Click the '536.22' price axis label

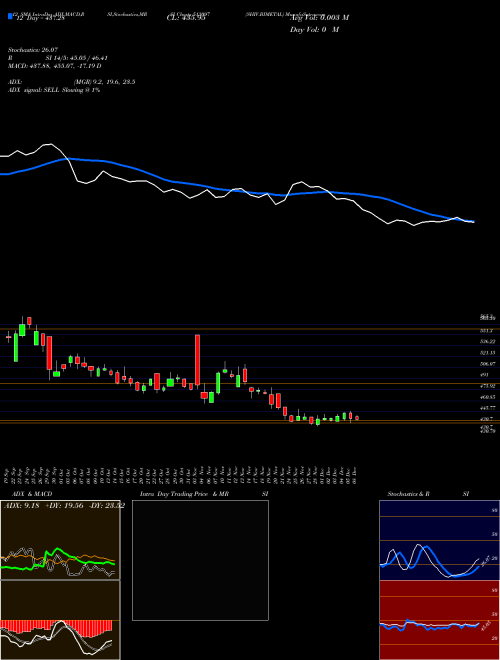(489, 341)
